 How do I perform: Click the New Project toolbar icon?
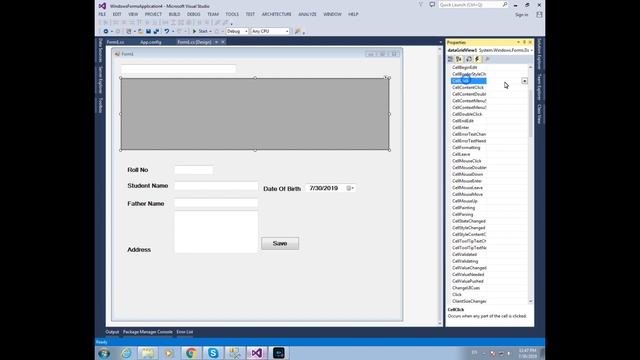[x=129, y=31]
